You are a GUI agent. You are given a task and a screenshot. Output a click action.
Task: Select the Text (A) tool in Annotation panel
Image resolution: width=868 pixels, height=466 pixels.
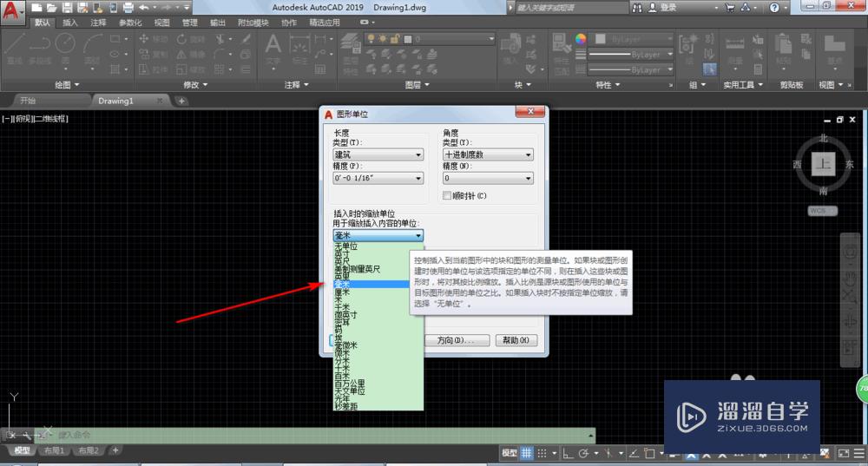point(273,49)
